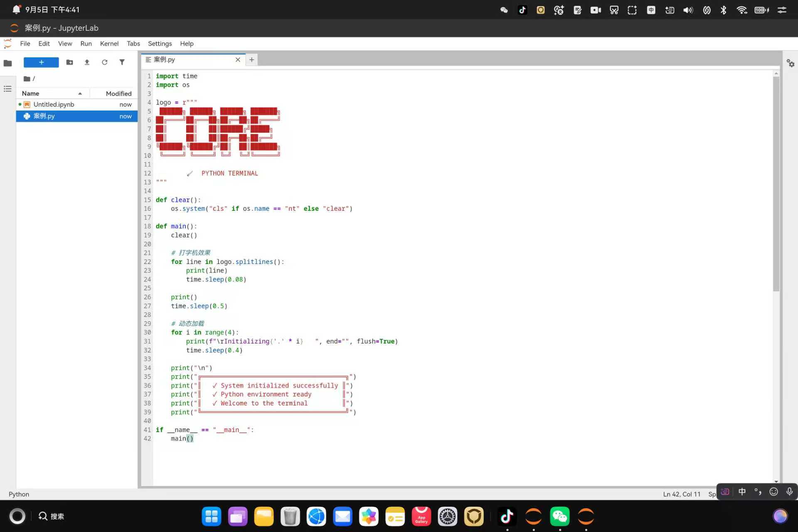Click line 42 main() in the editor

click(x=182, y=438)
